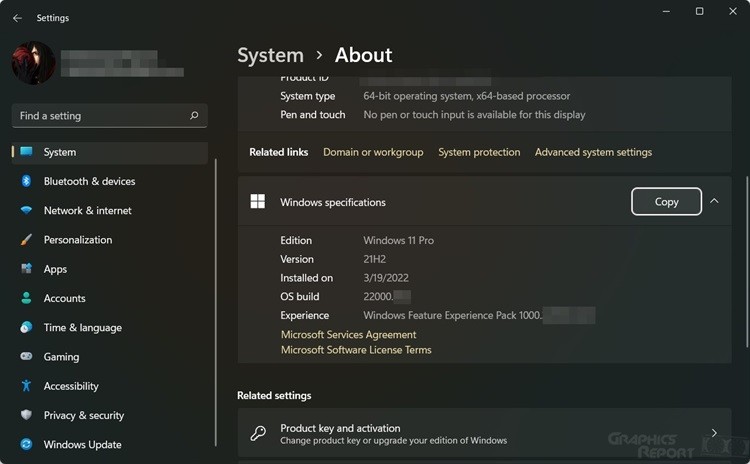Click the sidebar vertical scrollbar
This screenshot has height=464, width=750.
216,302
